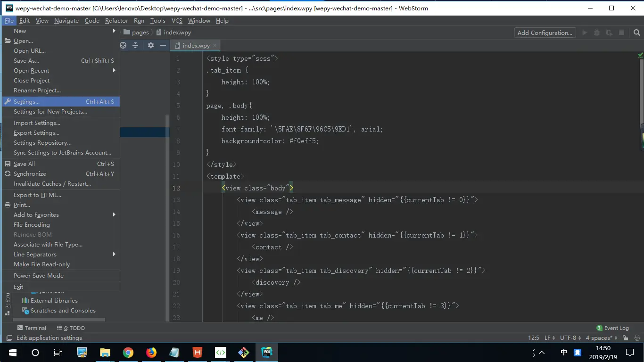
Task: Click the Search Everywhere magnifier icon
Action: tap(636, 33)
